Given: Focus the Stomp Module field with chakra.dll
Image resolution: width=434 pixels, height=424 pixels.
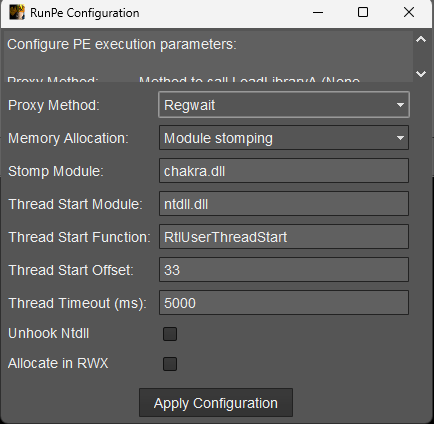Looking at the screenshot, I should (284, 171).
